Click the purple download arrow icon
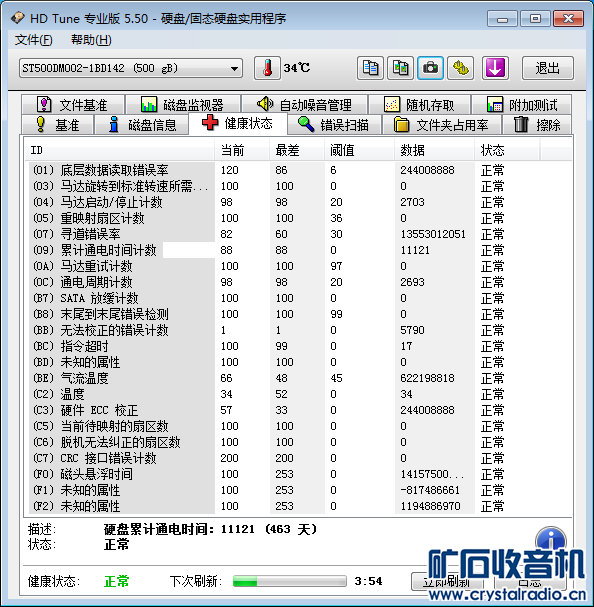Viewport: 594px width, 607px height. [x=495, y=68]
